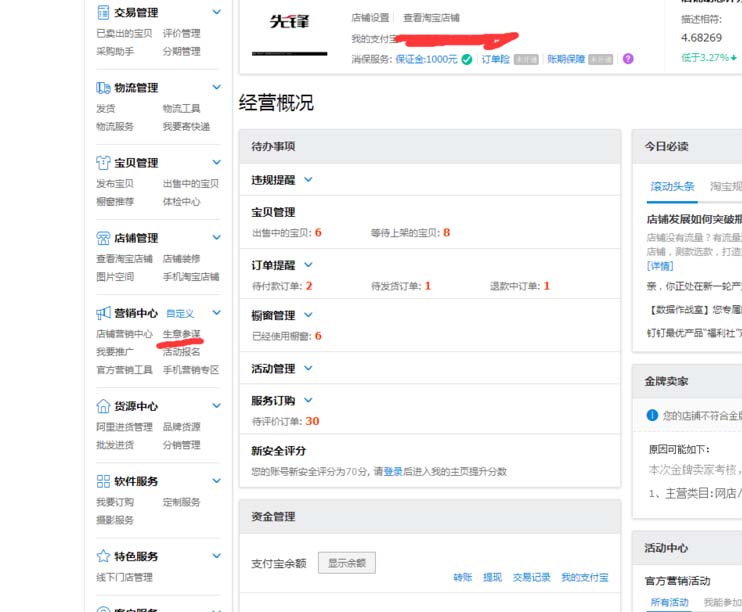
Task: Open 我要订购 in the sidebar
Action: (x=115, y=502)
